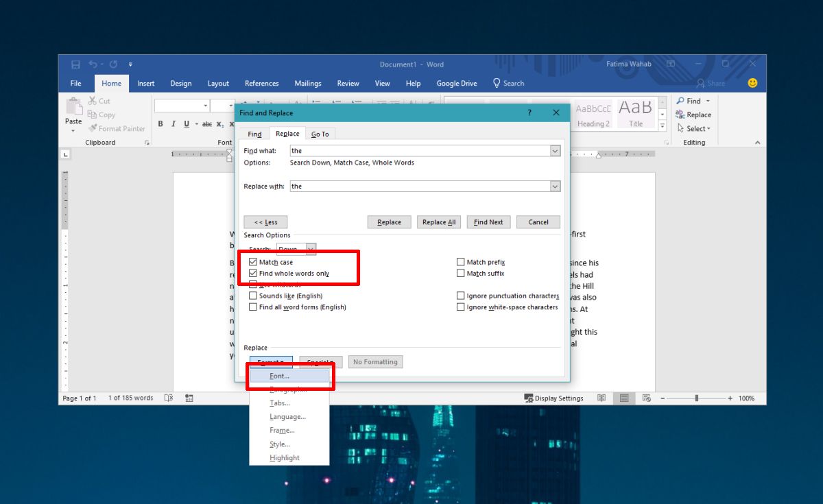Enable Find all word forms checkbox
The height and width of the screenshot is (504, 823).
coord(253,307)
